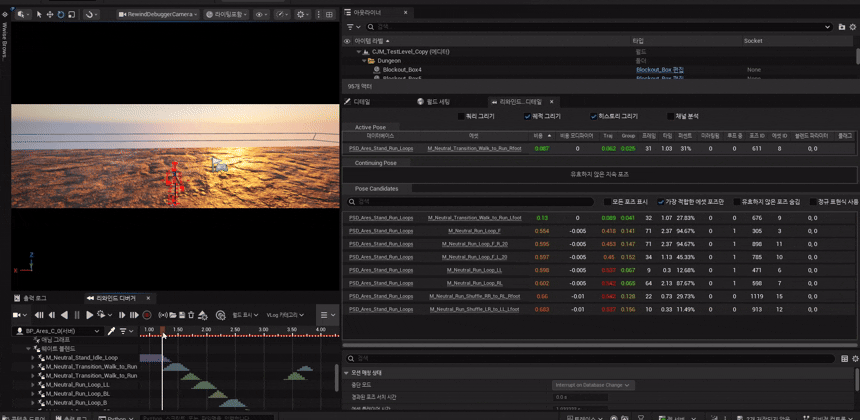Open the track filter menu beside eyedropper

[125, 331]
